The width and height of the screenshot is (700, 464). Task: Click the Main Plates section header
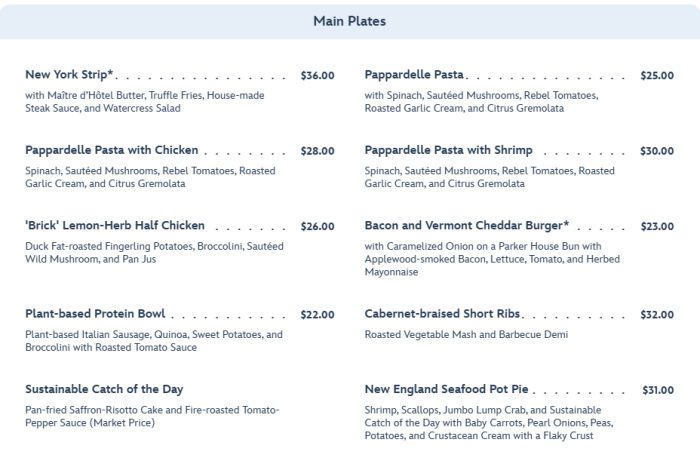click(349, 21)
